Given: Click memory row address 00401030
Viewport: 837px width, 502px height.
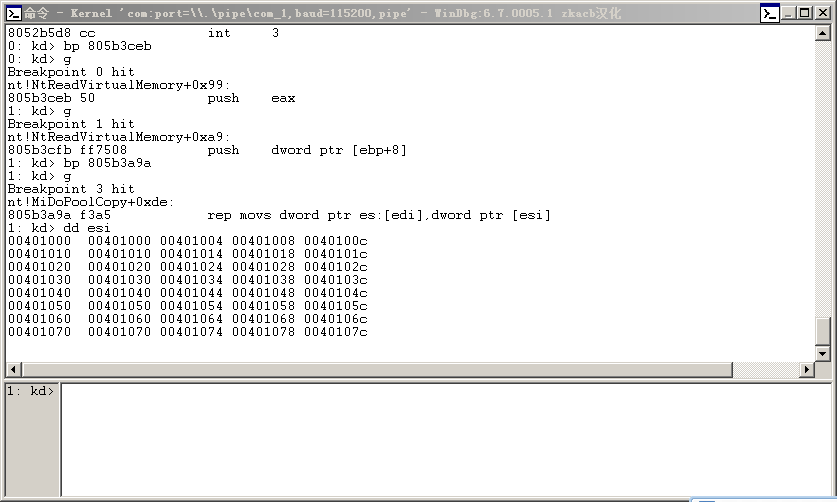Looking at the screenshot, I should (40, 280).
